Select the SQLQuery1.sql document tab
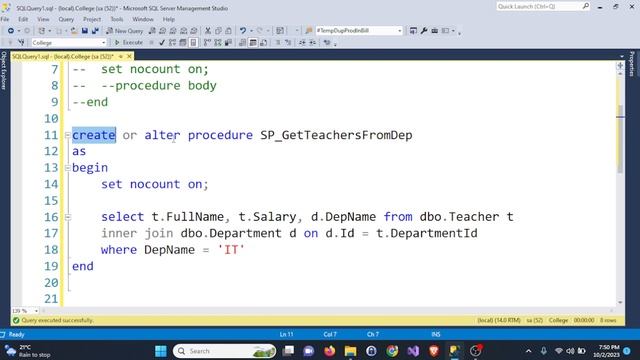This screenshot has width=640, height=360. coord(62,56)
